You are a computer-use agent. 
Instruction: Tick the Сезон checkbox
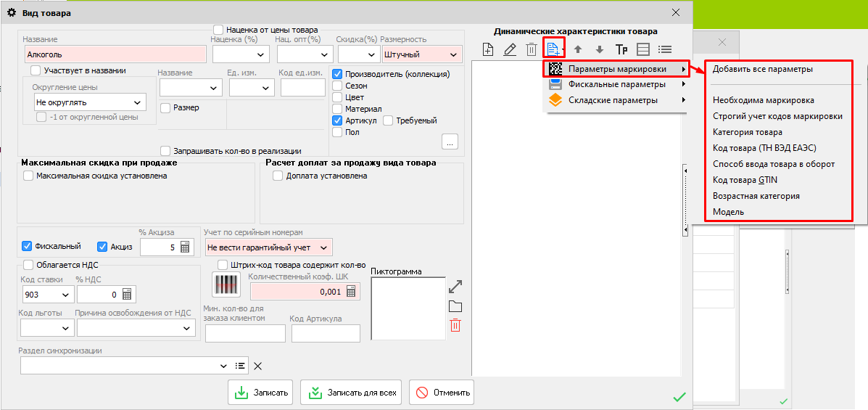337,86
